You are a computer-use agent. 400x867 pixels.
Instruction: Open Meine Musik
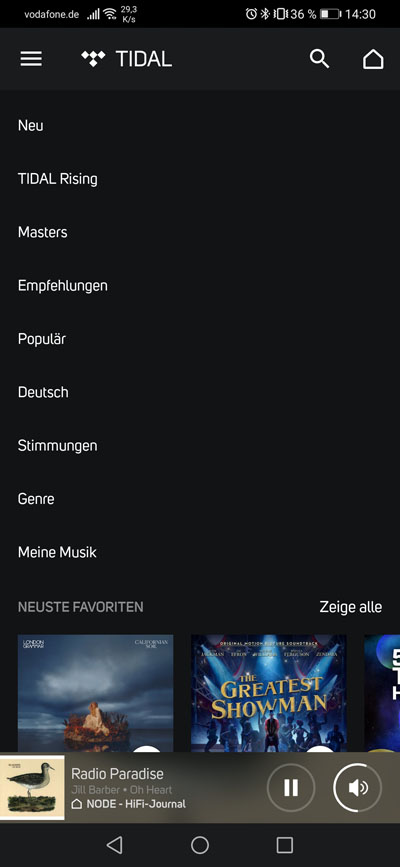coord(57,552)
